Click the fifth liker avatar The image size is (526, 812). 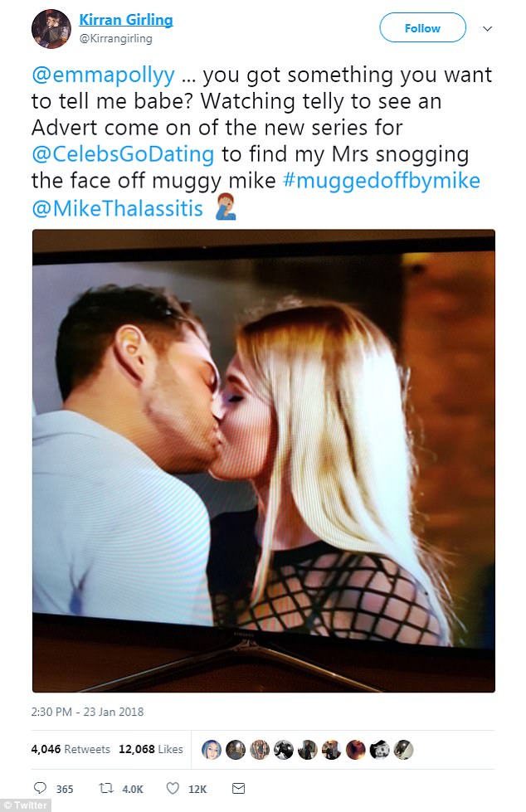(307, 749)
